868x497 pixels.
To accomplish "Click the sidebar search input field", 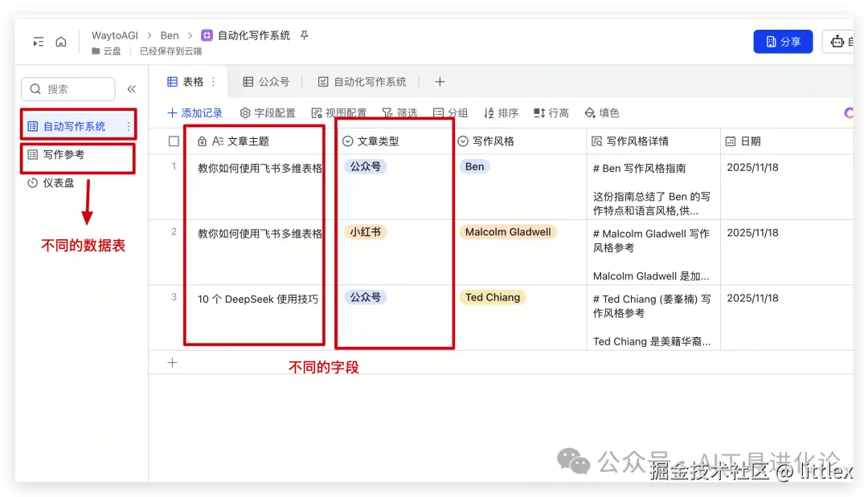I will [68, 89].
